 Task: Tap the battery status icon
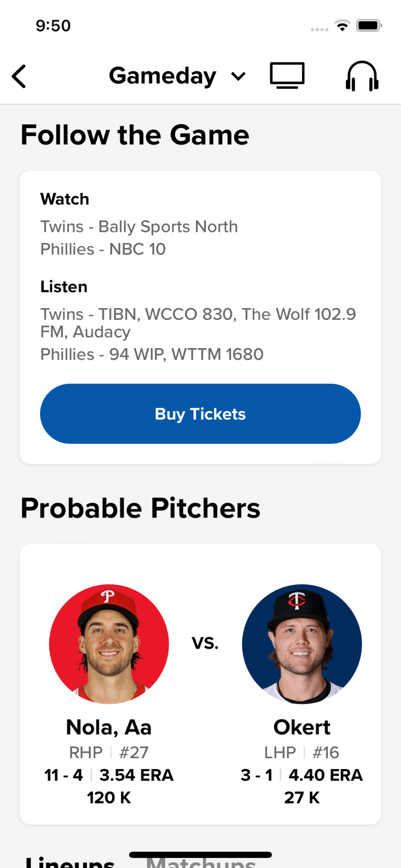[x=369, y=26]
